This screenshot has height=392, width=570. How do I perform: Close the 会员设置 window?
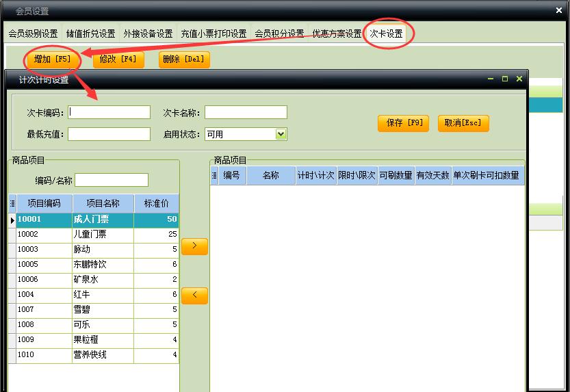pyautogui.click(x=559, y=10)
